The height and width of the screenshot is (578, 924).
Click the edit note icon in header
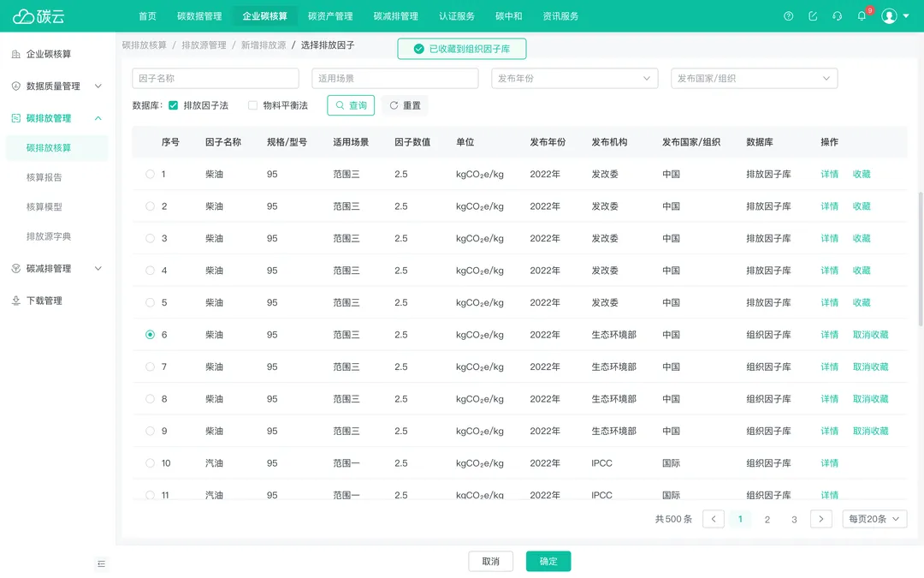(813, 16)
